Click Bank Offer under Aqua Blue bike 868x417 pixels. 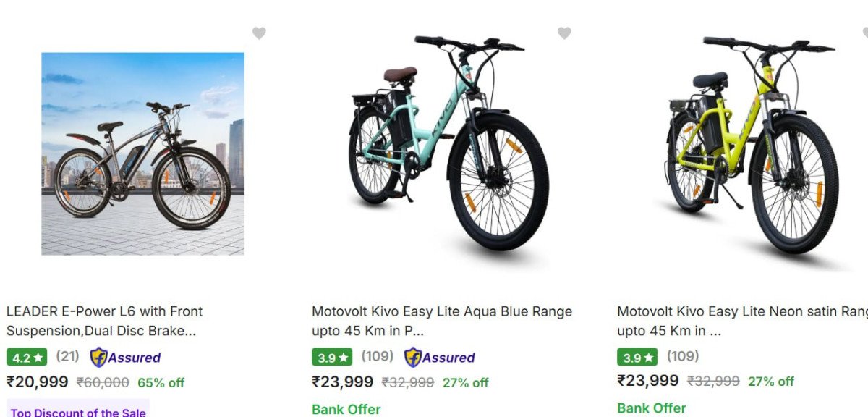coord(346,409)
